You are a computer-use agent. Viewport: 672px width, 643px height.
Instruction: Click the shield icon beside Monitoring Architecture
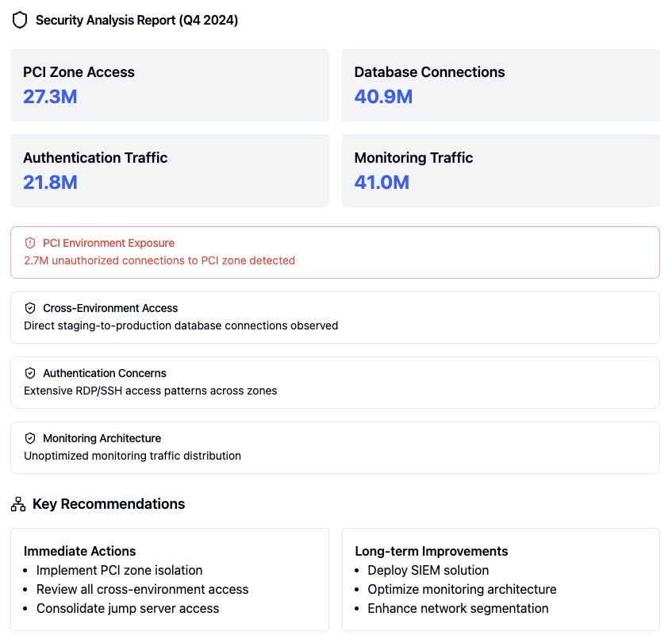click(x=29, y=437)
